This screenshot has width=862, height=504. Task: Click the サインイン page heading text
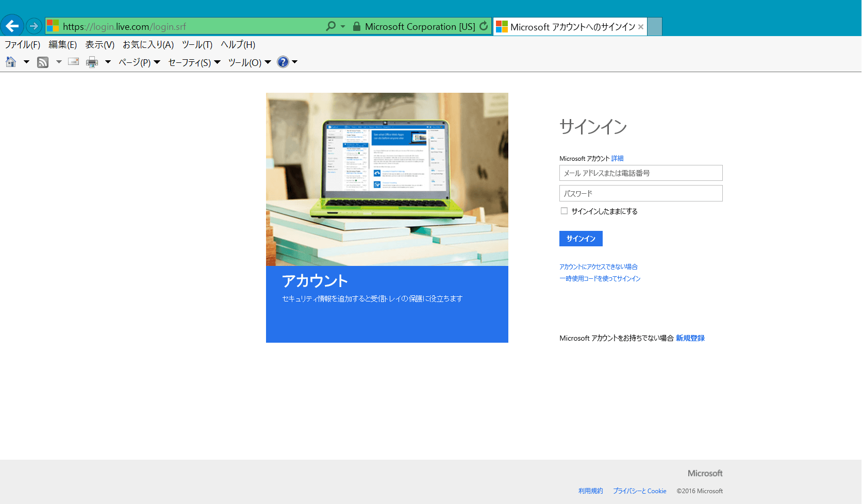click(593, 127)
